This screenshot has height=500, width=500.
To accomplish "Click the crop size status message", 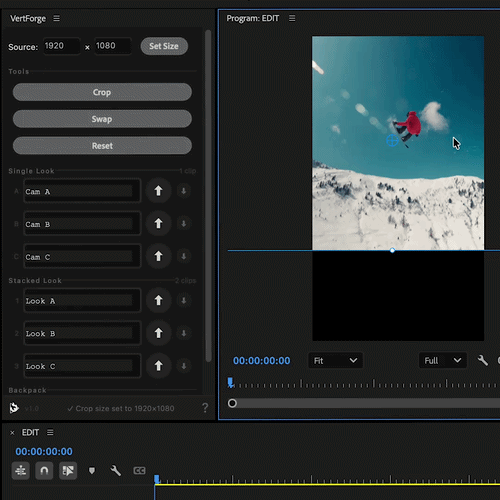I will 121,408.
